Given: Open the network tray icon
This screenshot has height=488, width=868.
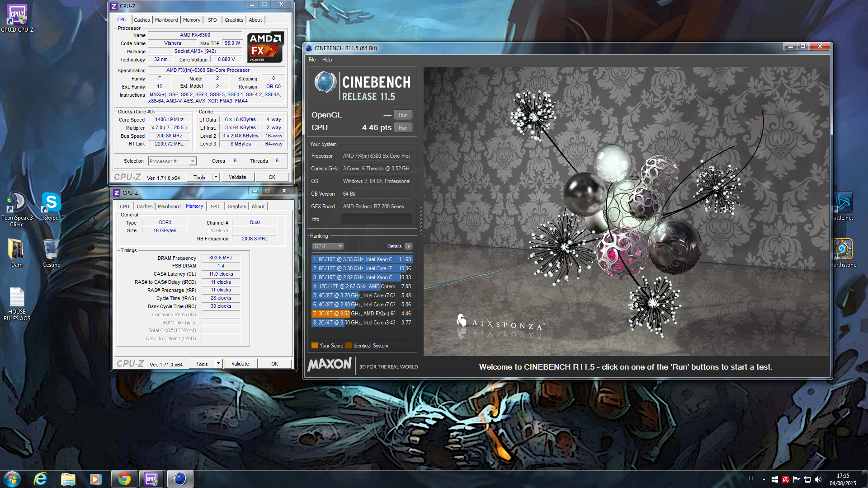Looking at the screenshot, I should [807, 479].
